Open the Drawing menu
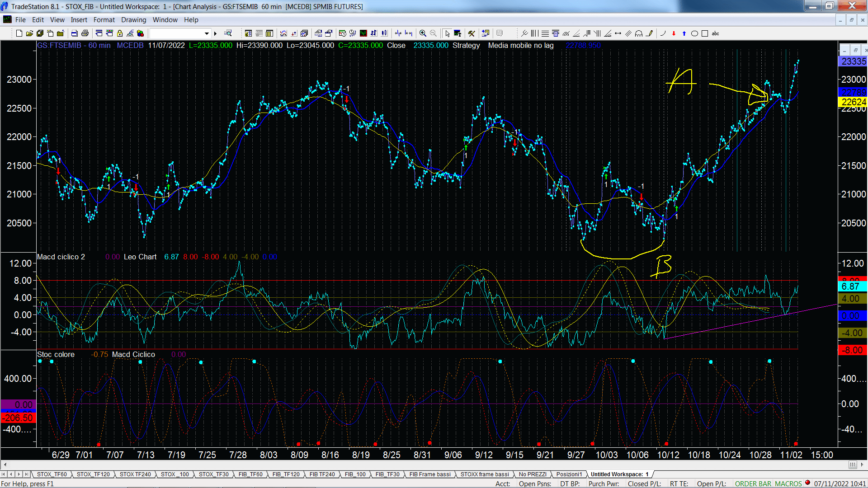The image size is (868, 488). (x=134, y=20)
